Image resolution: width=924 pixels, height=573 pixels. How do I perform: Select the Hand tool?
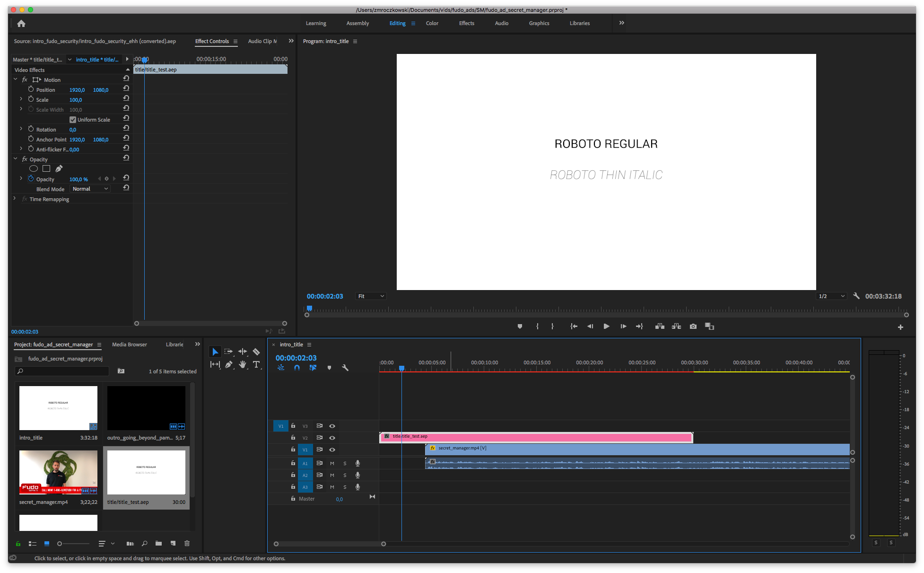pos(243,364)
